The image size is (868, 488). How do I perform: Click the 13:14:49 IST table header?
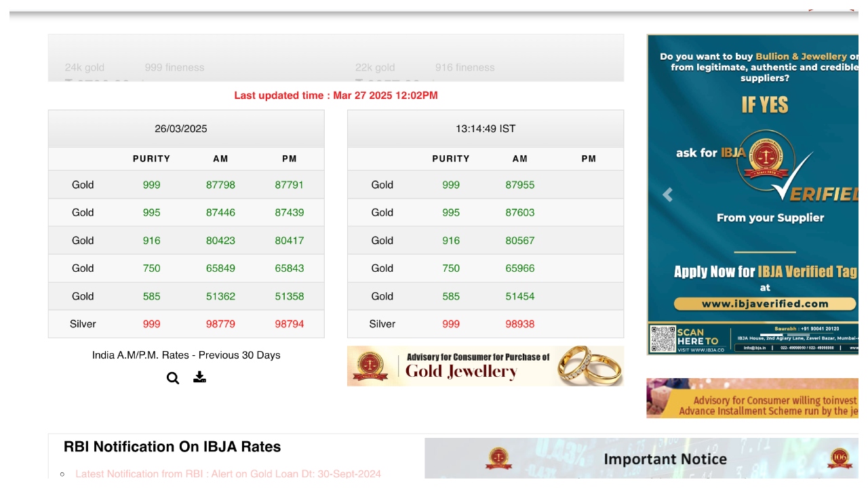point(486,129)
